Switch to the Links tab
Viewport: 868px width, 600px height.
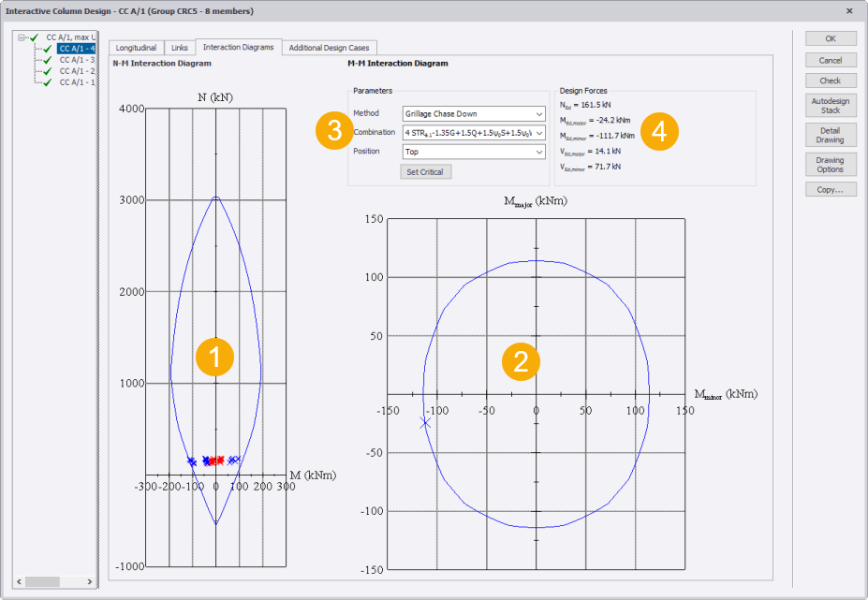tap(180, 47)
